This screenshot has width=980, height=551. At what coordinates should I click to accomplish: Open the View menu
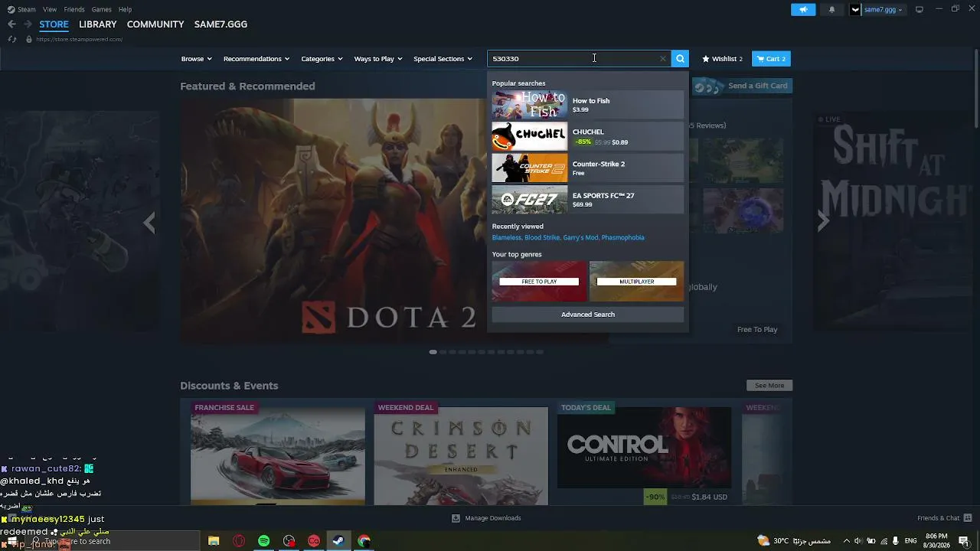click(x=50, y=9)
